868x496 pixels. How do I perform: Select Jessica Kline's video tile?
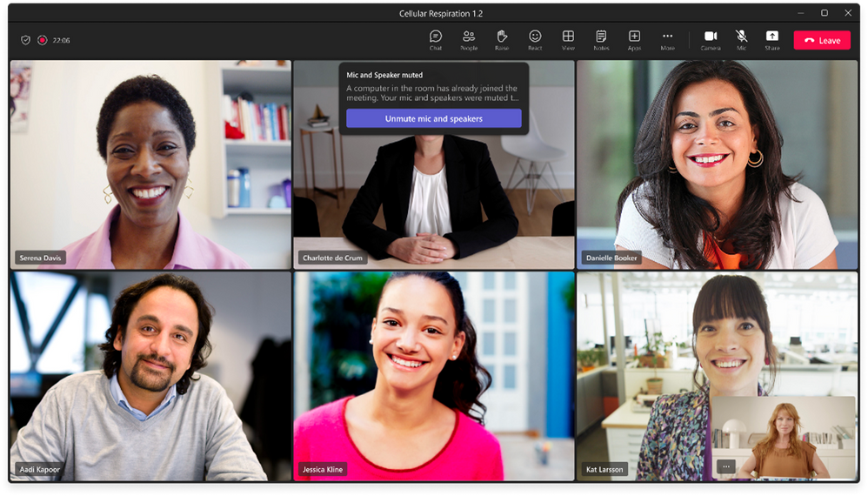tap(433, 376)
